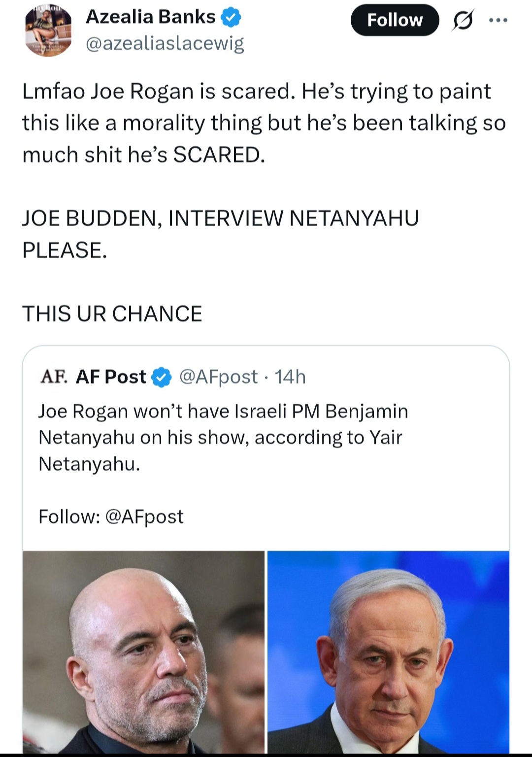Click AF Post's blue verified badge
This screenshot has height=757, width=532.
(x=162, y=377)
